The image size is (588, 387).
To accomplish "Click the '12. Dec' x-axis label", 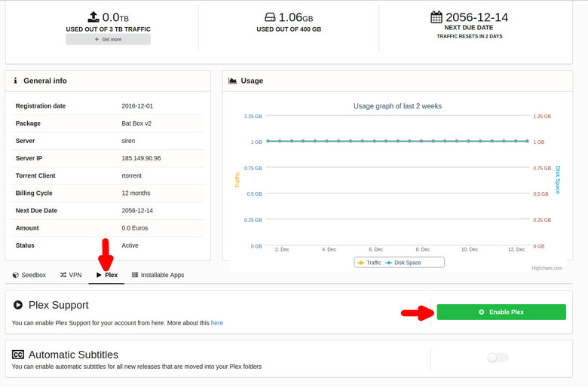I will (516, 249).
